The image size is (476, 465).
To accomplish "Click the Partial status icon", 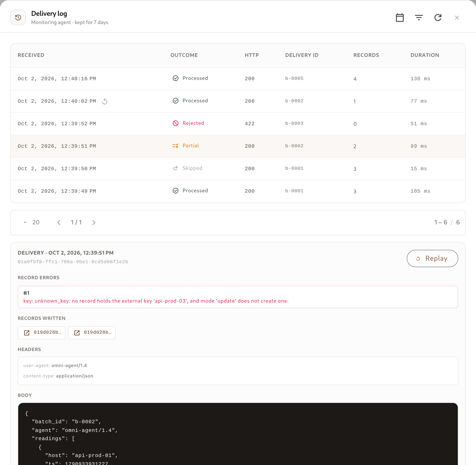I will point(175,146).
